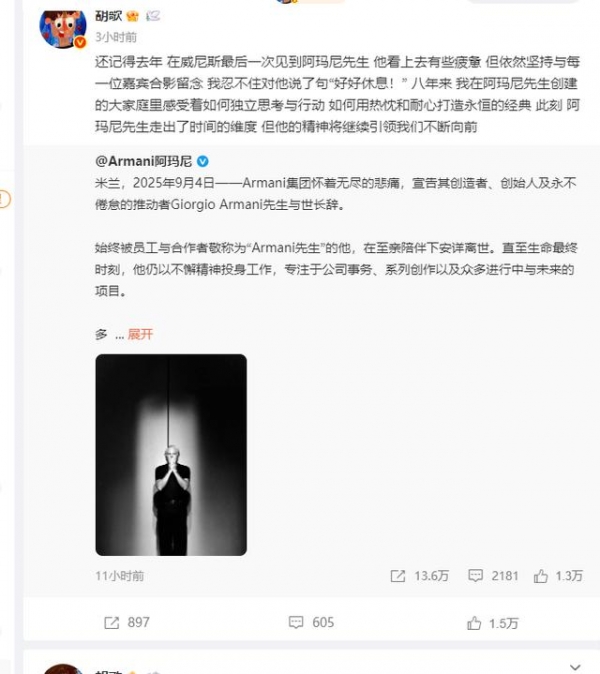
Task: Click the repost icon showing 13.6万
Action: pos(398,576)
